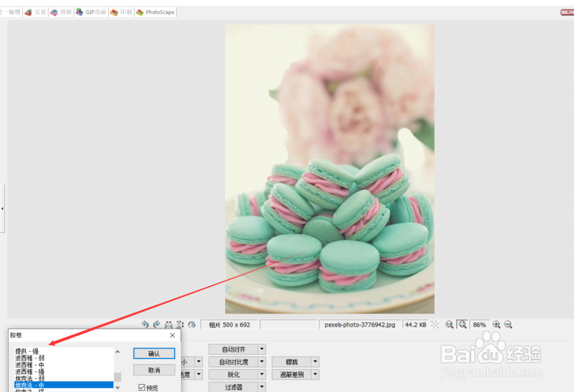Open the 过滤器 dropdown arrow

coord(262,387)
